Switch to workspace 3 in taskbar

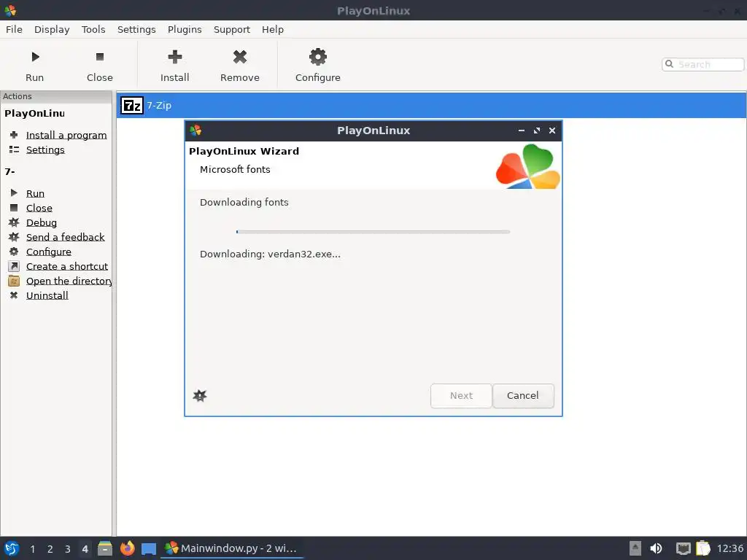(x=68, y=548)
